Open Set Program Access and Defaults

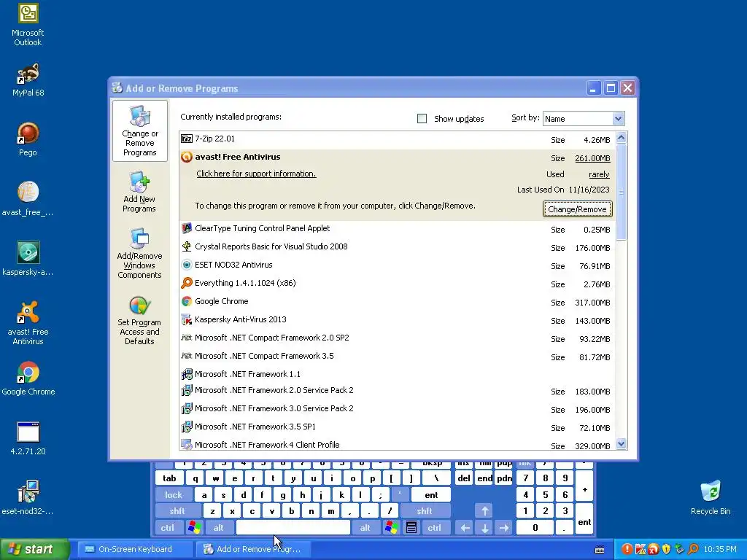pyautogui.click(x=139, y=321)
